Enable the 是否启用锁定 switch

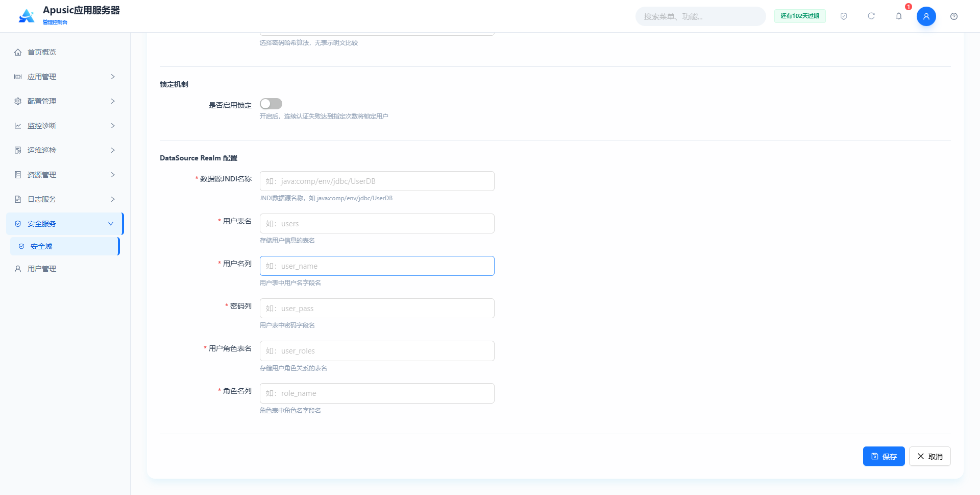point(271,104)
